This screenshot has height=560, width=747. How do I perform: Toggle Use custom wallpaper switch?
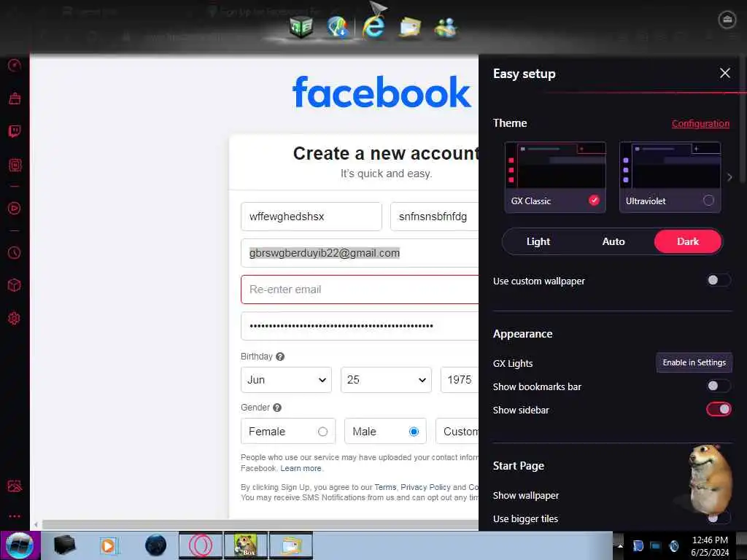pyautogui.click(x=719, y=280)
